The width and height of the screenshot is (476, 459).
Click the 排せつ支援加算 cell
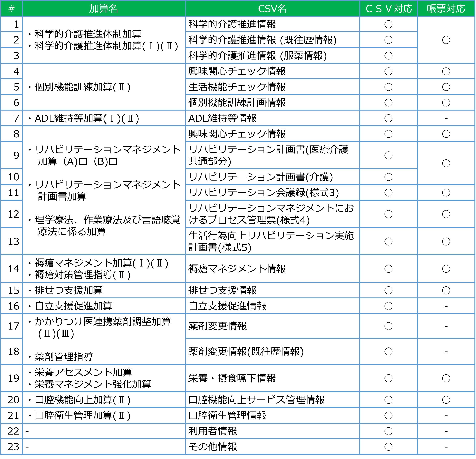[104, 290]
